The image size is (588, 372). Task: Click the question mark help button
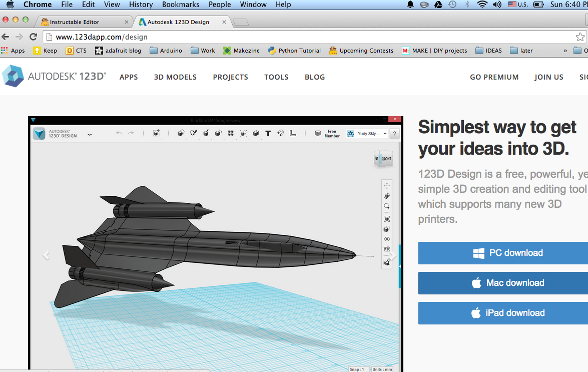(x=394, y=134)
